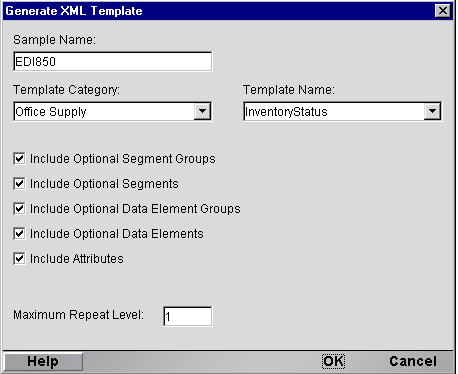Open the Help button

click(x=43, y=361)
